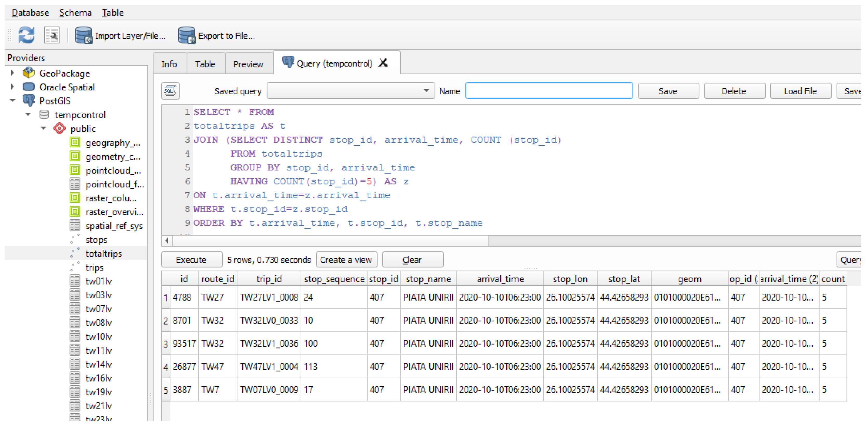Select the totaltrips table in tree
868x428 pixels.
(x=103, y=253)
